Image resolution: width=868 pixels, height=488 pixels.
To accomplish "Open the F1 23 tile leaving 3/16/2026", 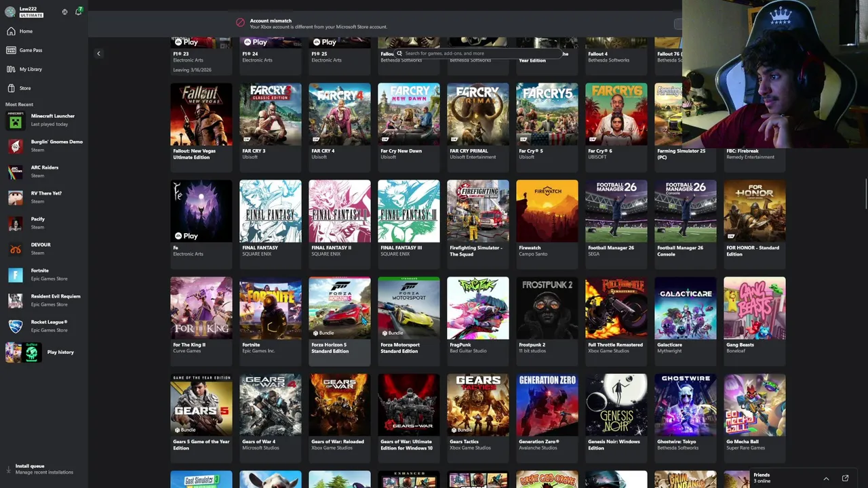I will pyautogui.click(x=201, y=55).
